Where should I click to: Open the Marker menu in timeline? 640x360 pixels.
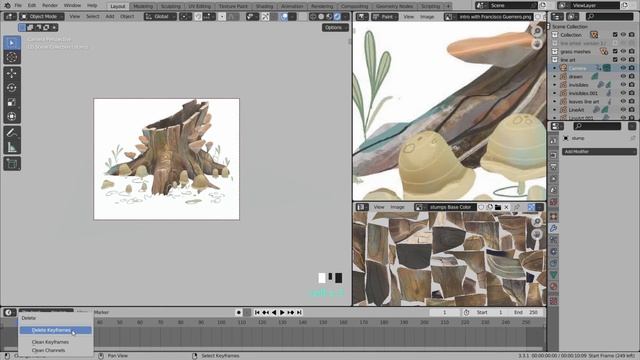[x=101, y=312]
